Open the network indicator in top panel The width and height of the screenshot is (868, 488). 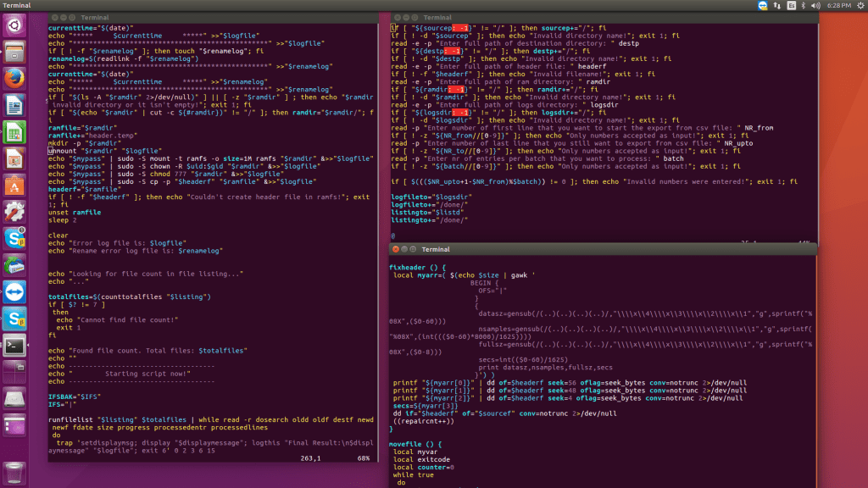777,6
